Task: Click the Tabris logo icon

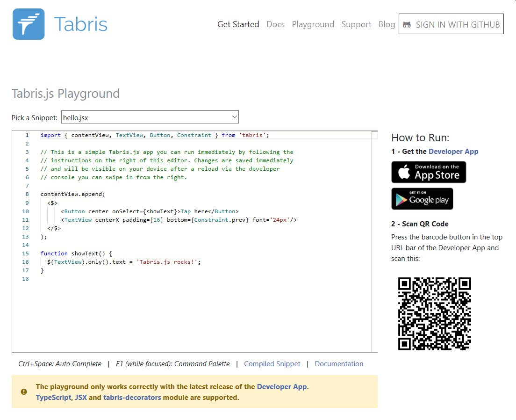Action: [x=29, y=24]
